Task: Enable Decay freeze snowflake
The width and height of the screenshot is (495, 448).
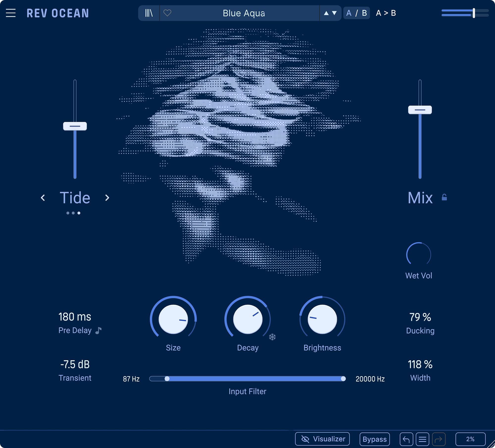Action: coord(272,337)
